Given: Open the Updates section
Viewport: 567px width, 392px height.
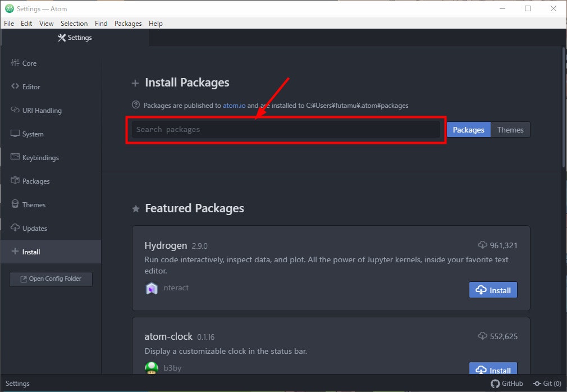Looking at the screenshot, I should click(x=51, y=228).
